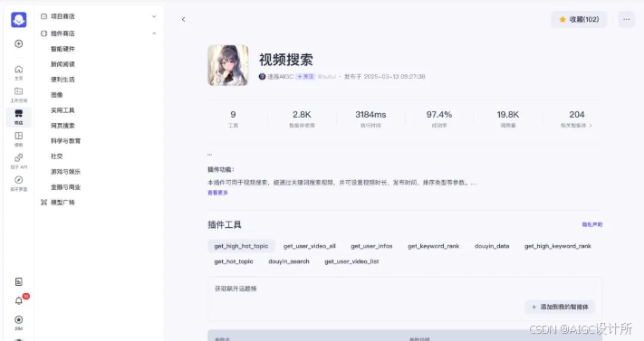This screenshot has height=341, width=644.
Task: Click the 2.8K usage stat
Action: (302, 115)
